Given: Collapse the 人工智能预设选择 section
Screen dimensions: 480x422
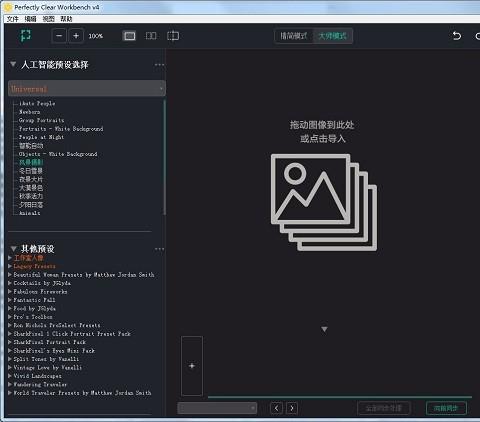Looking at the screenshot, I should click(13, 64).
